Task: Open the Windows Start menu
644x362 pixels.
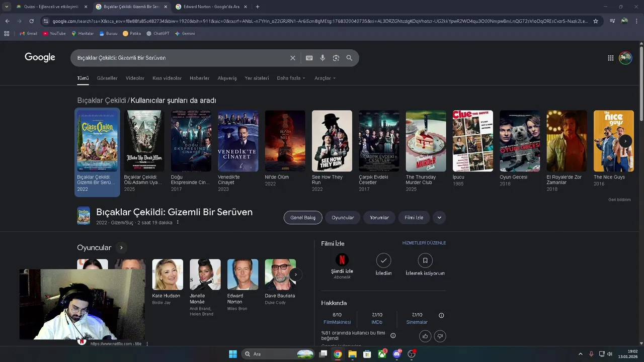Action: click(233, 354)
